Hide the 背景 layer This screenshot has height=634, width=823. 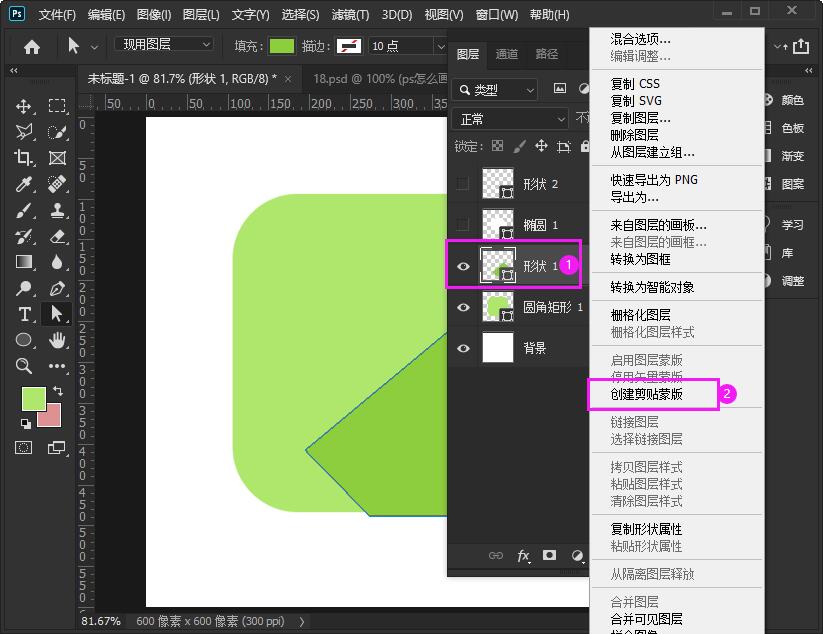[x=463, y=348]
